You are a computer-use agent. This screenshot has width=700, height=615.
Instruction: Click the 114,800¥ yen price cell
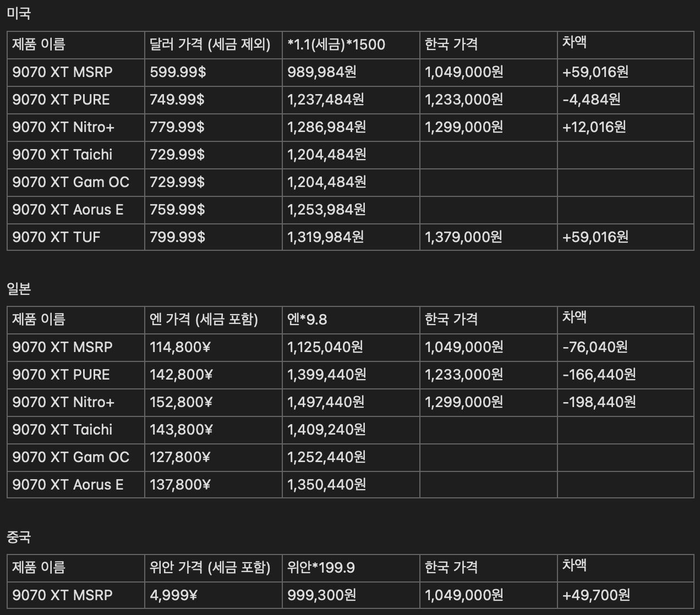click(181, 347)
